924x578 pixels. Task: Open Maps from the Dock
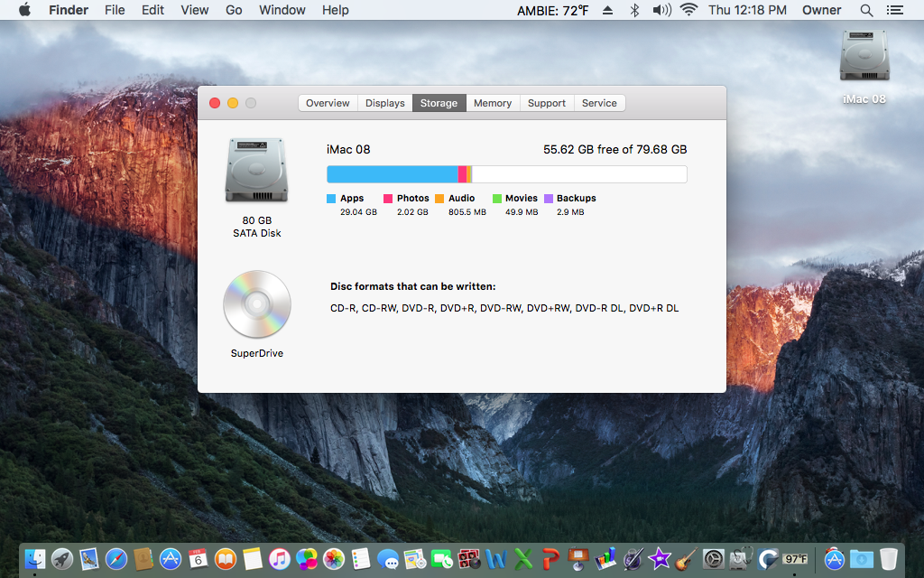(x=415, y=558)
